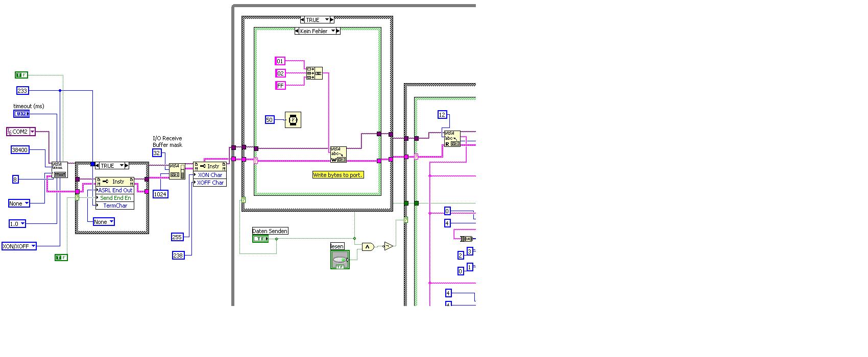This screenshot has height=357, width=868.
Task: Click the TRUE selector of the small left case
Action: tap(112, 166)
